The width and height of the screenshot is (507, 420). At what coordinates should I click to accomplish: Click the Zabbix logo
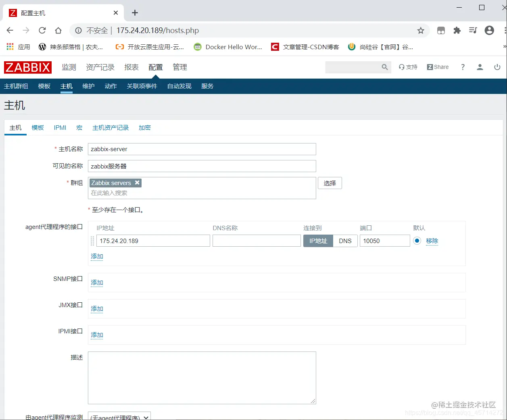coord(28,67)
